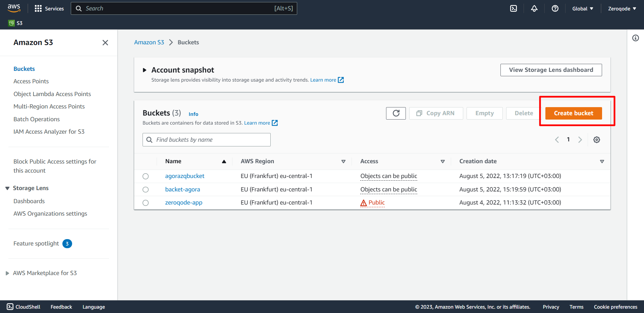Open the Global region dropdown

[583, 9]
